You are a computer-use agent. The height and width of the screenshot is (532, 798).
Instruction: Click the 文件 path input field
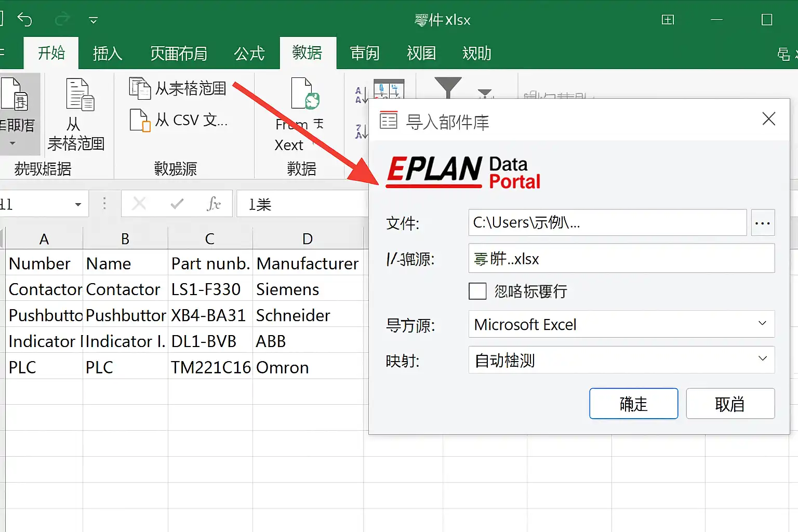click(607, 222)
